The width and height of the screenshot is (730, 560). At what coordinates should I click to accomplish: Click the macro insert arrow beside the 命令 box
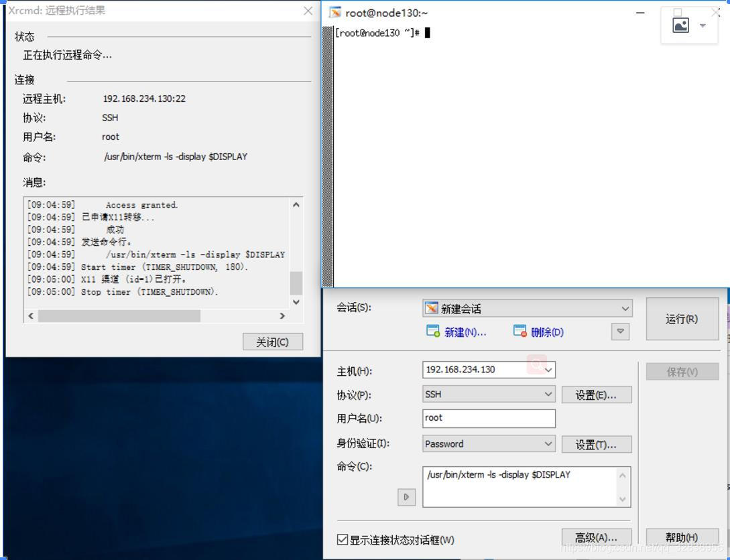(406, 497)
